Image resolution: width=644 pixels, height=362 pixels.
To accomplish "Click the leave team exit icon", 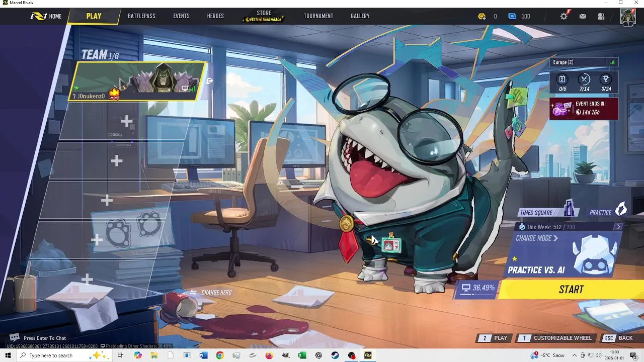I will 210,80.
